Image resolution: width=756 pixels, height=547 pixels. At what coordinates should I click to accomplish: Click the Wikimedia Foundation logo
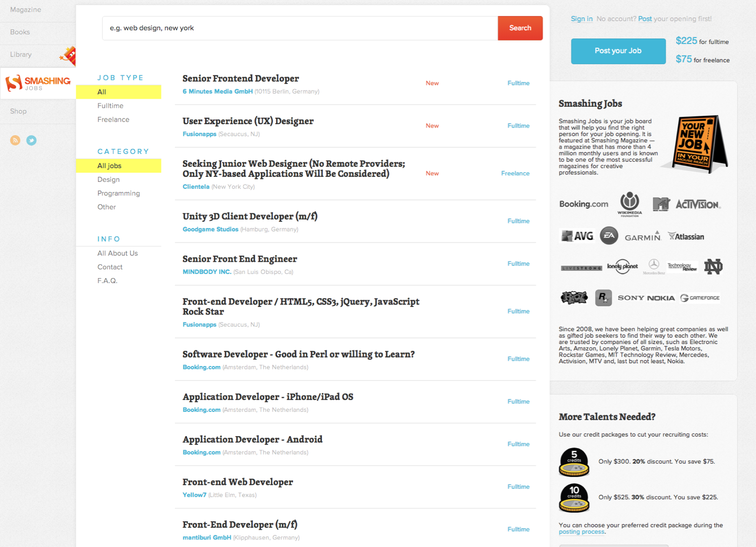pyautogui.click(x=629, y=204)
